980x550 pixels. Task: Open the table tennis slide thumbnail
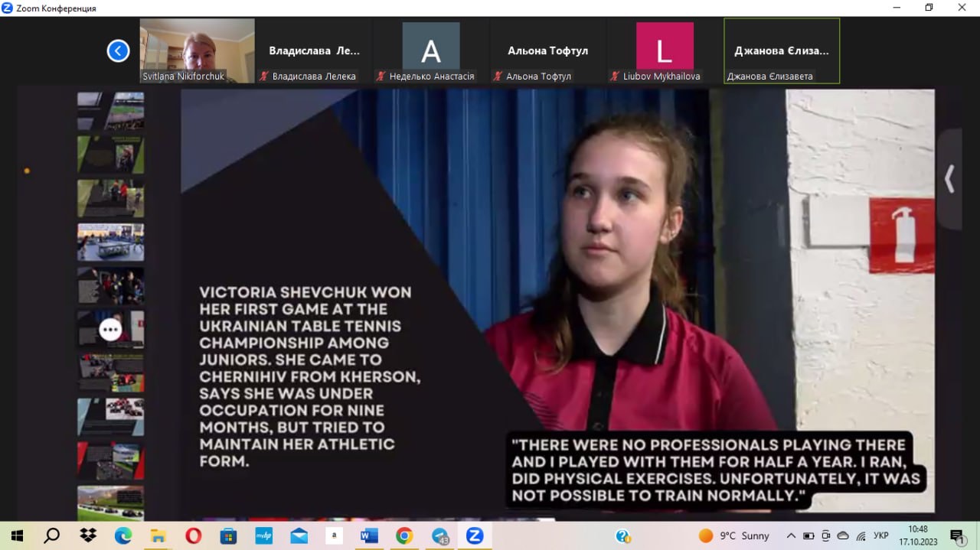point(110,242)
